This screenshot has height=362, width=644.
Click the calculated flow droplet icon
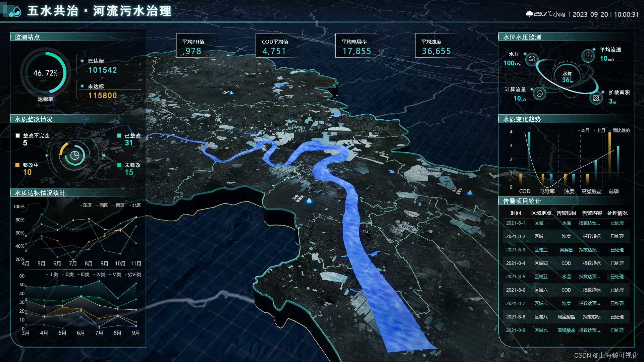point(539,94)
